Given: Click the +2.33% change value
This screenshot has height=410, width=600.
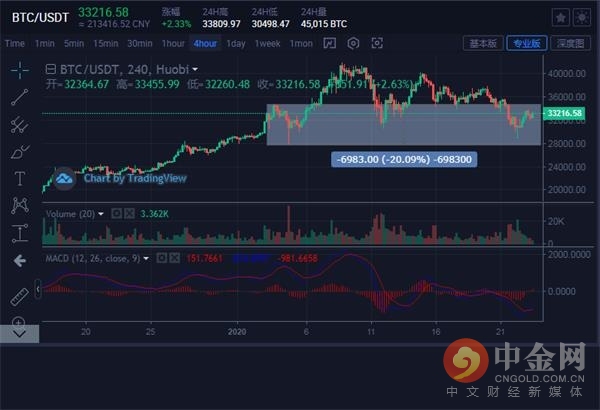Looking at the screenshot, I should tap(176, 24).
